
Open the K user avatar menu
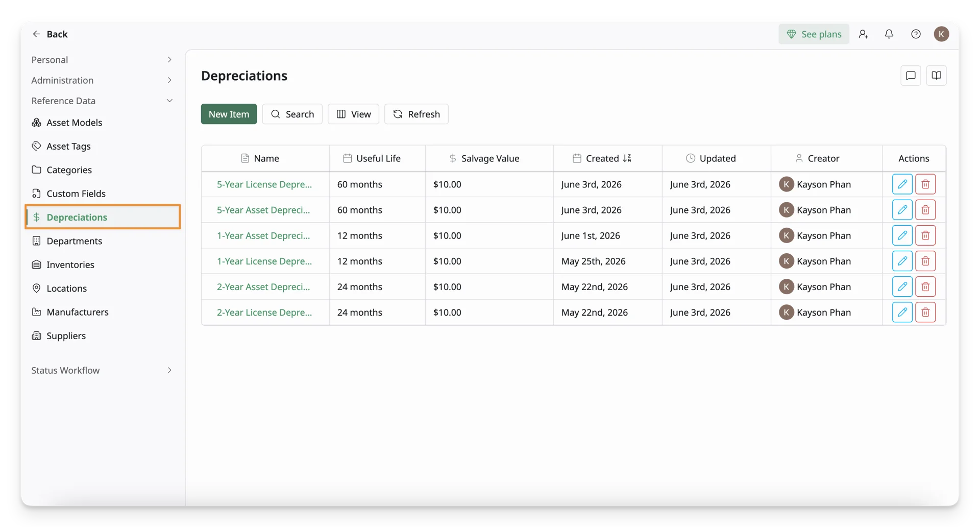click(941, 34)
